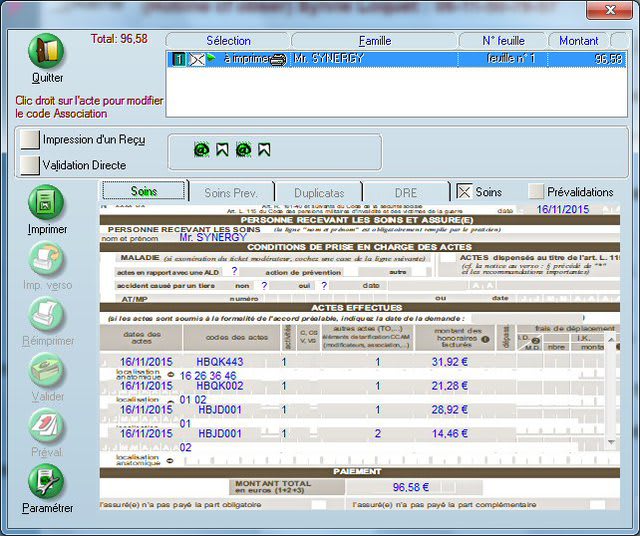Open the Paramétrer settings icon
Image resolution: width=640 pixels, height=536 pixels.
pyautogui.click(x=46, y=482)
